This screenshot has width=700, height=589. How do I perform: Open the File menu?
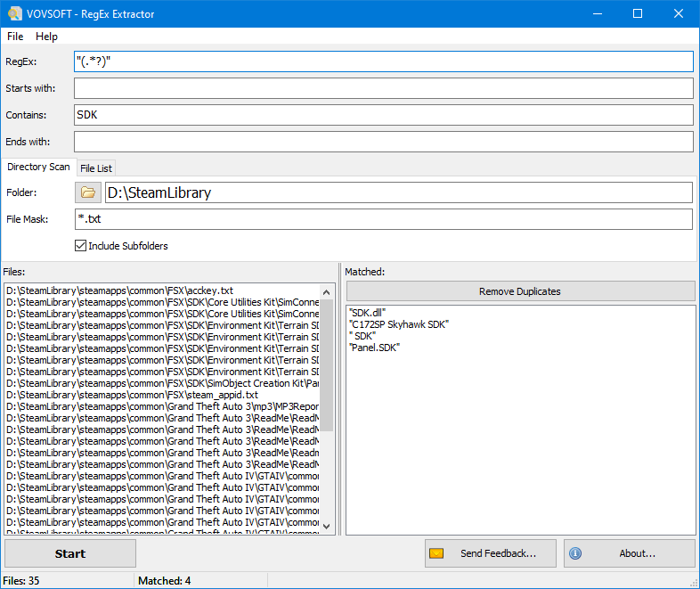(15, 37)
